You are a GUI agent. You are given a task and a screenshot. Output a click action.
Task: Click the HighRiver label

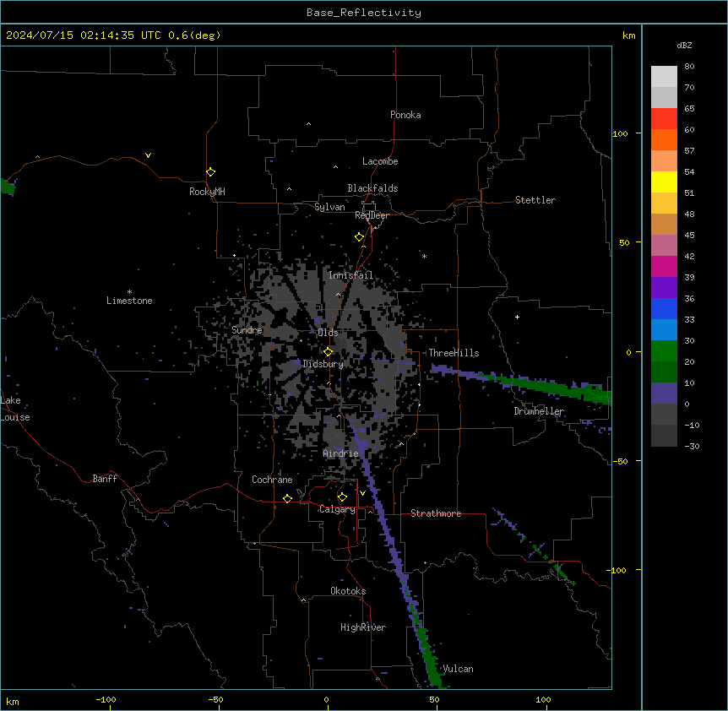pos(363,627)
